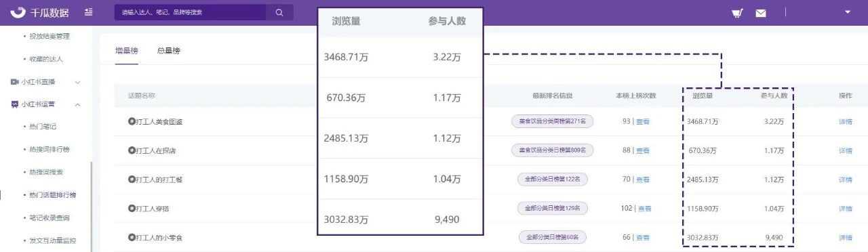Open topic 打工人在探店
The height and width of the screenshot is (252, 868).
[x=156, y=150]
